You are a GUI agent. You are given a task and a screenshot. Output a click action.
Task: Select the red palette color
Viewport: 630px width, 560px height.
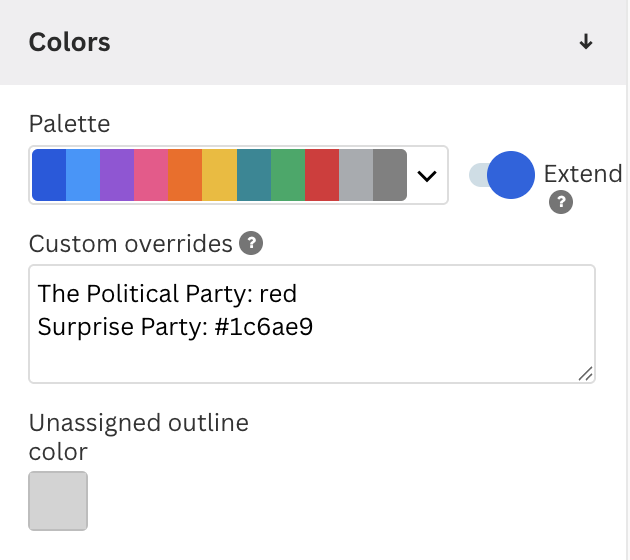coord(322,175)
